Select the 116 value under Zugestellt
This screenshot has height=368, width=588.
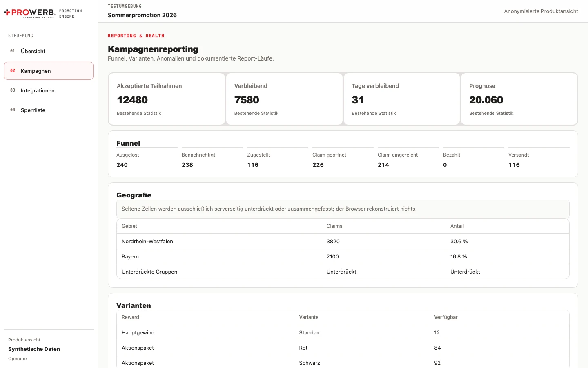coord(253,165)
